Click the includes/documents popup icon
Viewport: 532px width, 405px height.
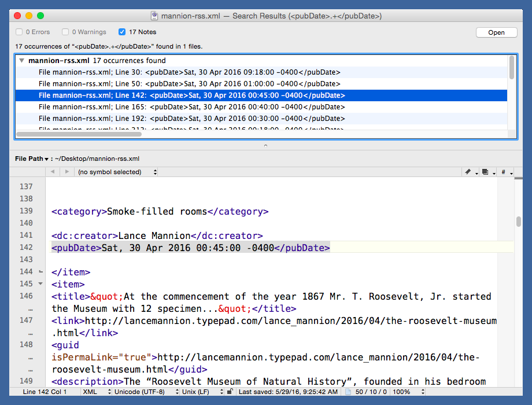point(487,172)
